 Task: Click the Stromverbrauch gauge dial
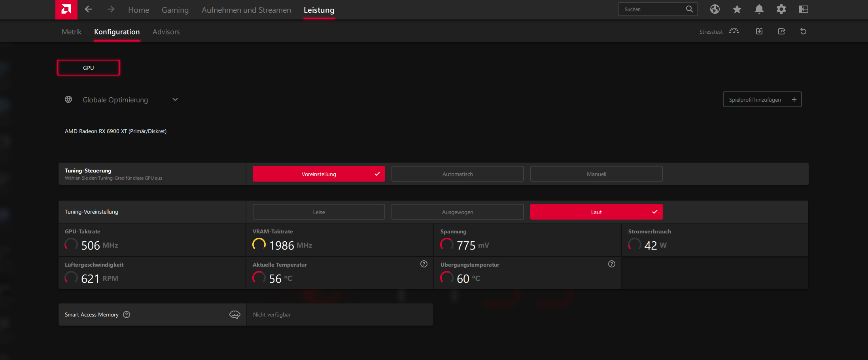coord(635,244)
